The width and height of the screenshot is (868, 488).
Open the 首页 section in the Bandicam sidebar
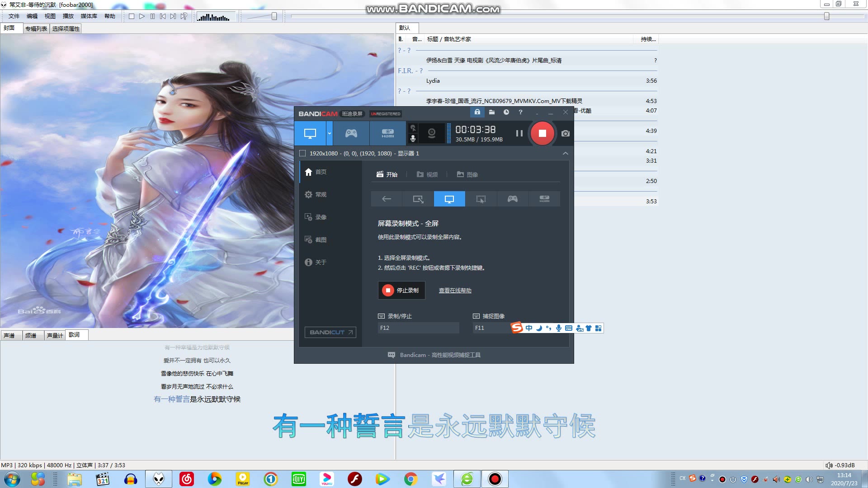[331, 172]
